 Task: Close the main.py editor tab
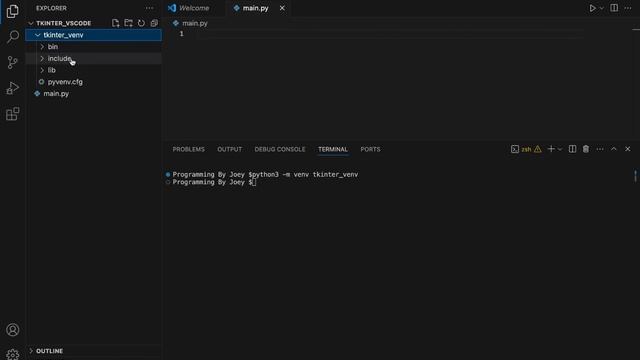pyautogui.click(x=282, y=8)
